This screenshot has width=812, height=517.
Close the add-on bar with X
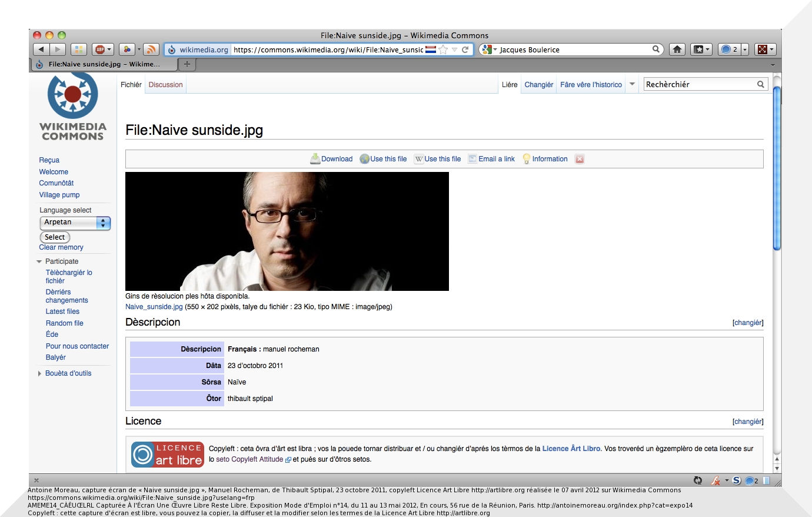pos(36,480)
